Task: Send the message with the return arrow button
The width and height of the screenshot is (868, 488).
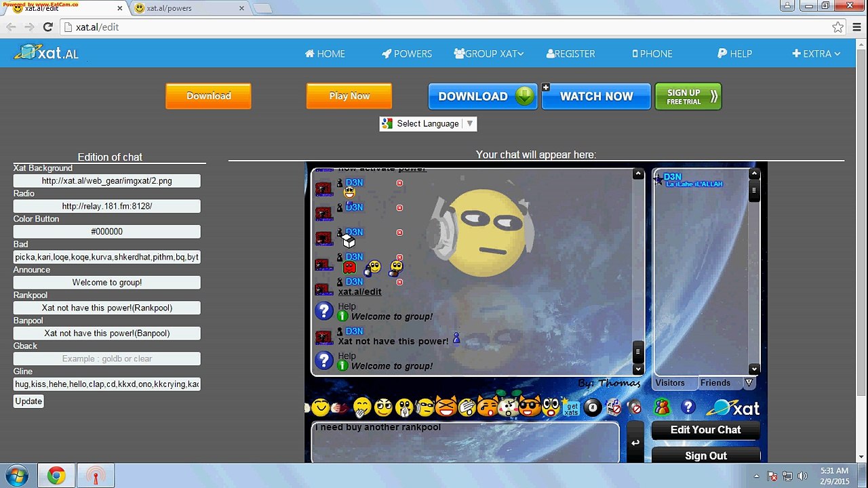Action: coord(635,443)
